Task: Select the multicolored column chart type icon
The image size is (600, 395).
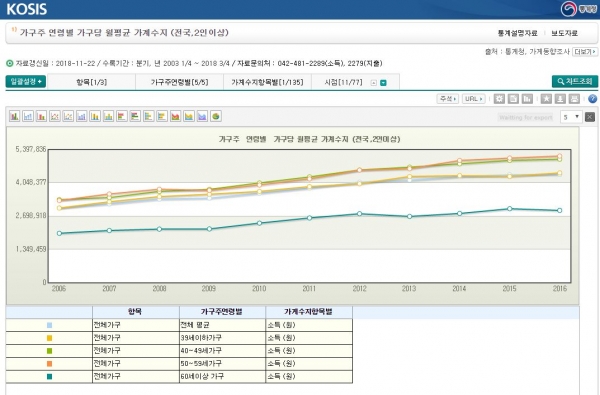Action: [15, 116]
